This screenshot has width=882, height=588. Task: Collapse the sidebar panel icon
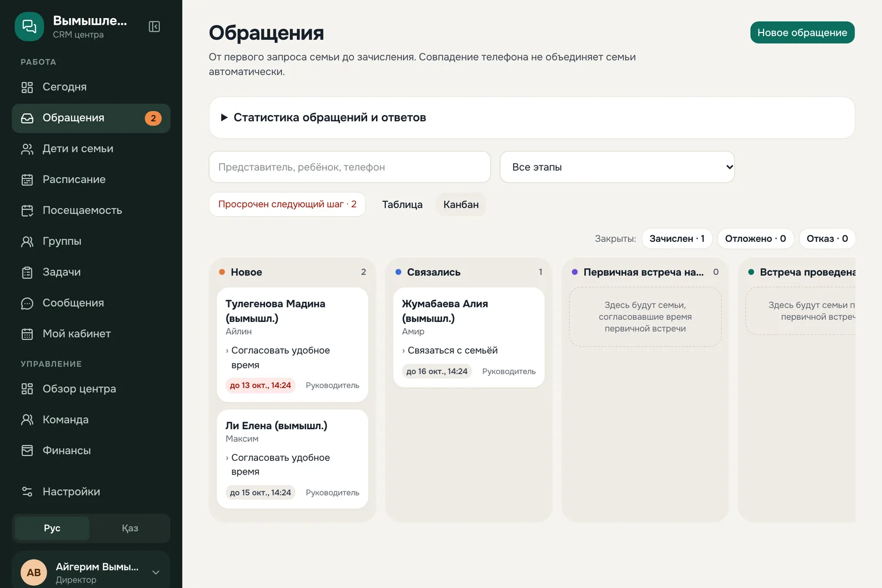click(x=154, y=26)
